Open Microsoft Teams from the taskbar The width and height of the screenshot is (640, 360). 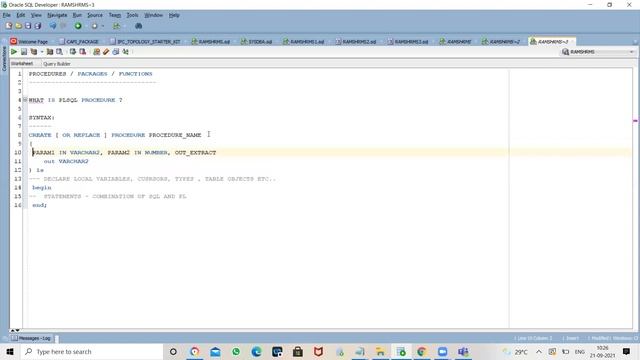pyautogui.click(x=463, y=351)
